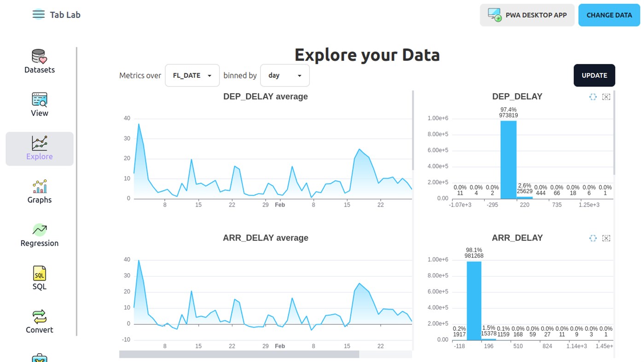Click the PWA DESKTOP APP button
This screenshot has width=644, height=362.
[527, 15]
